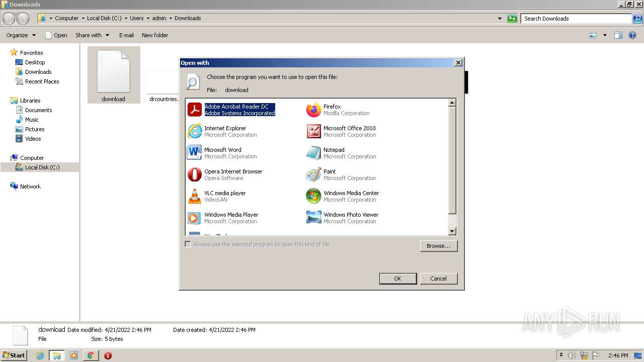Click the taskbar clock showing 2:46 PM
Screen dimensions: 644x362
(618, 355)
